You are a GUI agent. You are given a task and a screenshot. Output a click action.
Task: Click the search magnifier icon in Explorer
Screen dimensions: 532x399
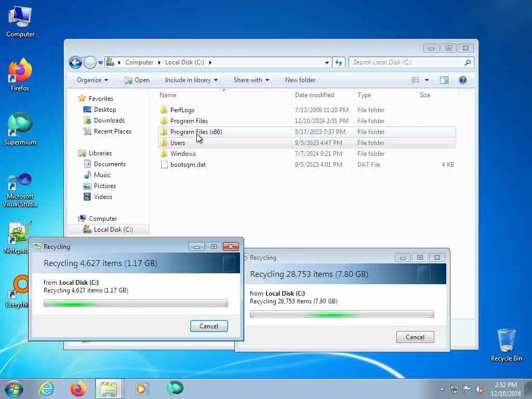click(x=468, y=62)
